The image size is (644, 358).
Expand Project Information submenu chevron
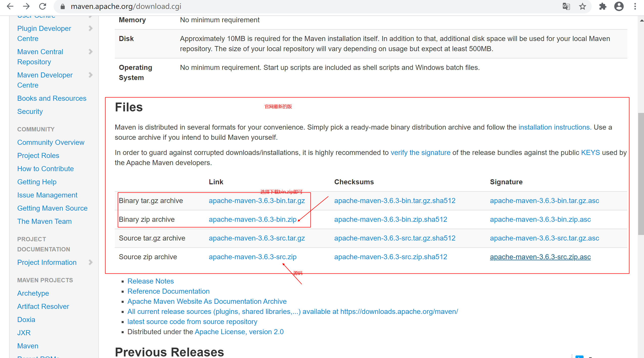tap(91, 262)
